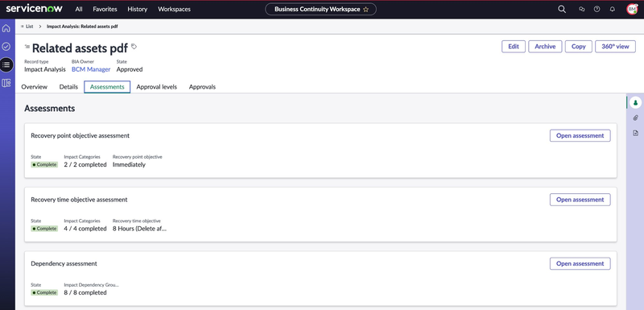Open the user profile avatar
Viewport: 644px width, 310px height.
pos(632,9)
